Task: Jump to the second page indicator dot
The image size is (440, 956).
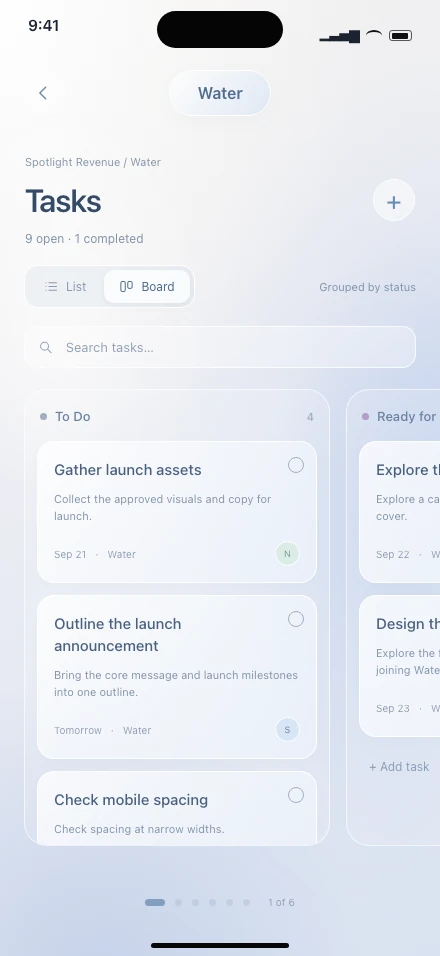Action: pos(179,902)
